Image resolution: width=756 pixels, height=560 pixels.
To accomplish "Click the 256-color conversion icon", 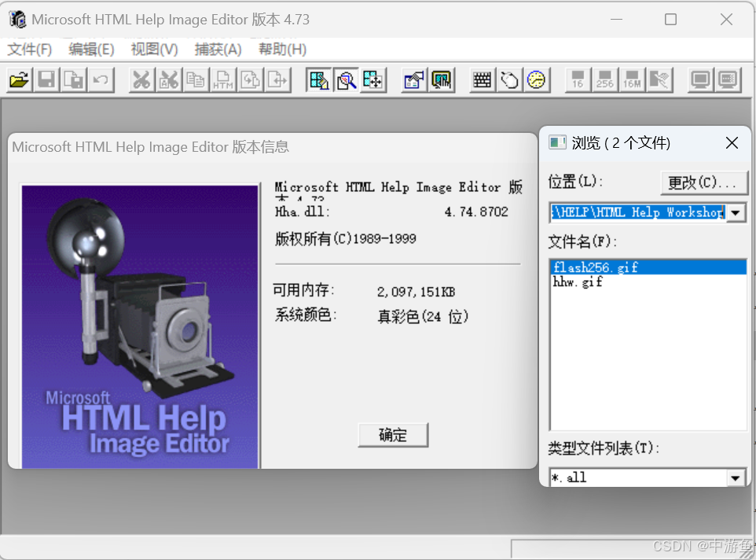I will point(604,79).
